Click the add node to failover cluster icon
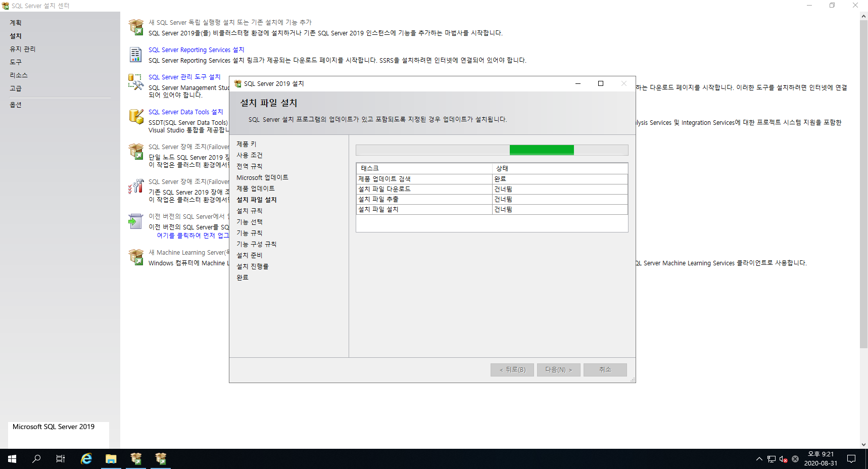Screen dimensions: 868x469 coord(136,186)
